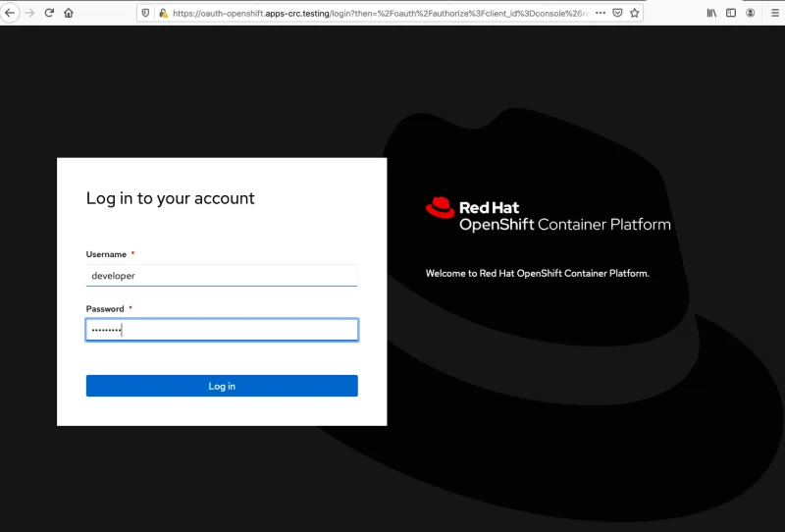Click the Username input field
Viewport: 785px width, 532px height.
(222, 276)
